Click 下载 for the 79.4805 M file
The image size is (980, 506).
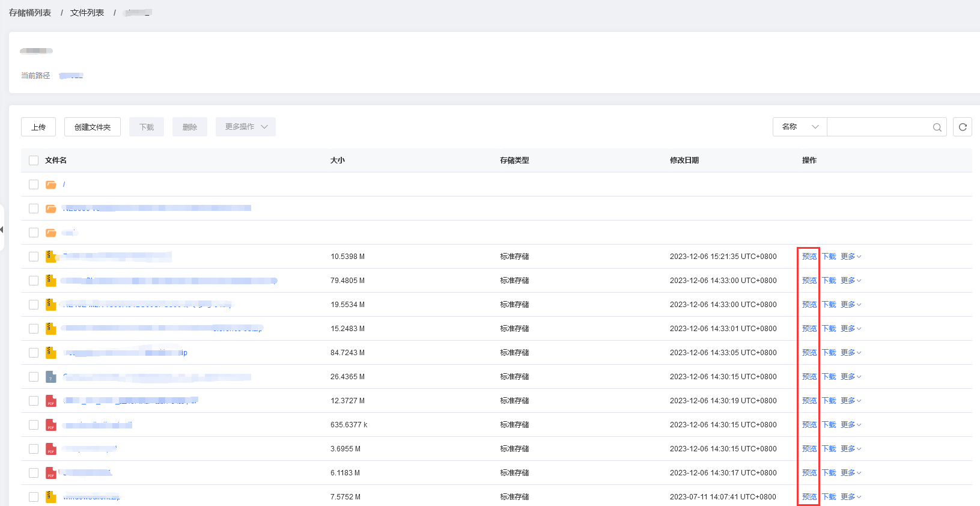click(x=829, y=281)
